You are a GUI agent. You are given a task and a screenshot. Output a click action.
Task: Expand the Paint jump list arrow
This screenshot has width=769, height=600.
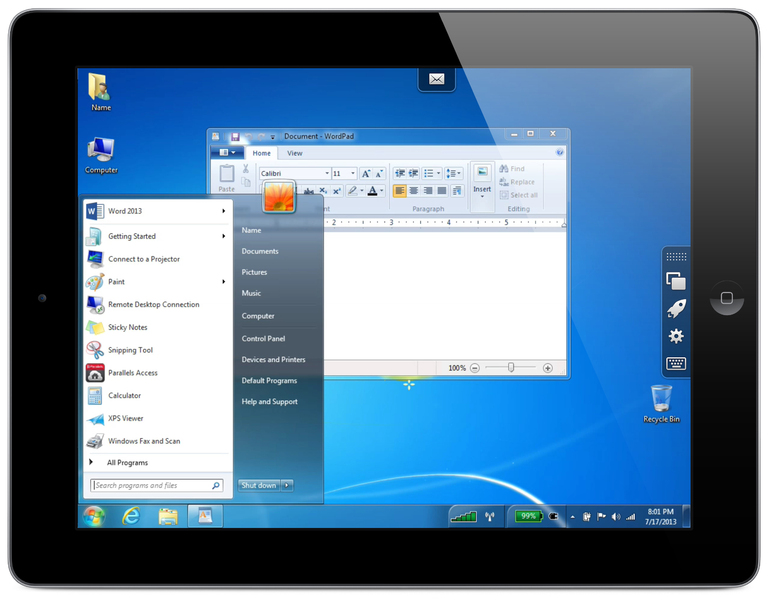(223, 282)
